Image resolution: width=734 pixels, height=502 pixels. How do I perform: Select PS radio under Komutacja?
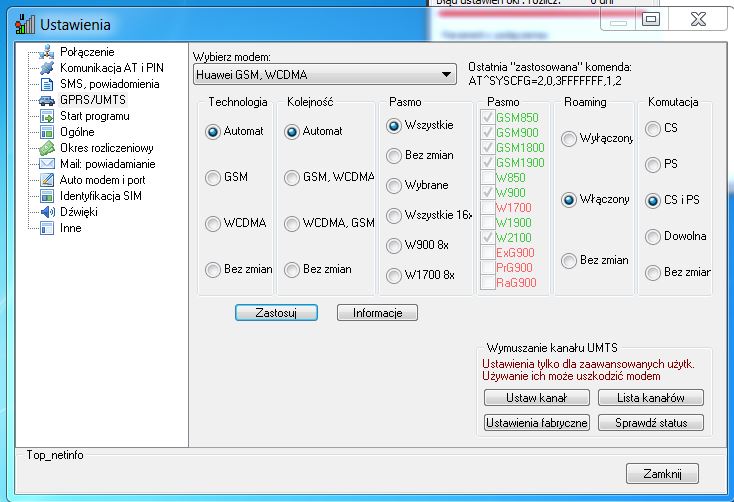(653, 164)
